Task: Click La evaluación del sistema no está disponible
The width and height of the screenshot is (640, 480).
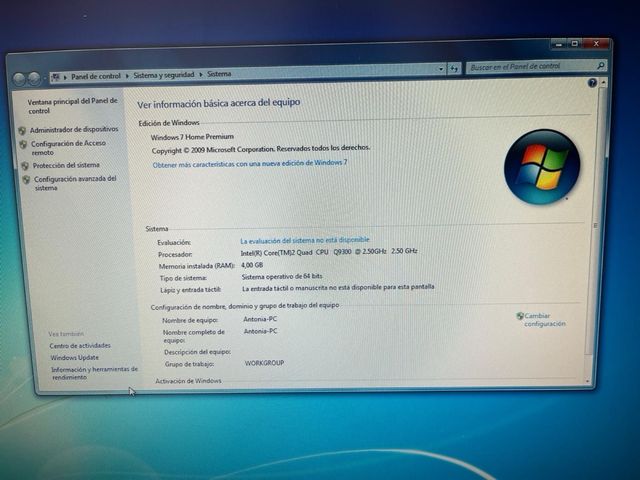Action: click(x=305, y=240)
